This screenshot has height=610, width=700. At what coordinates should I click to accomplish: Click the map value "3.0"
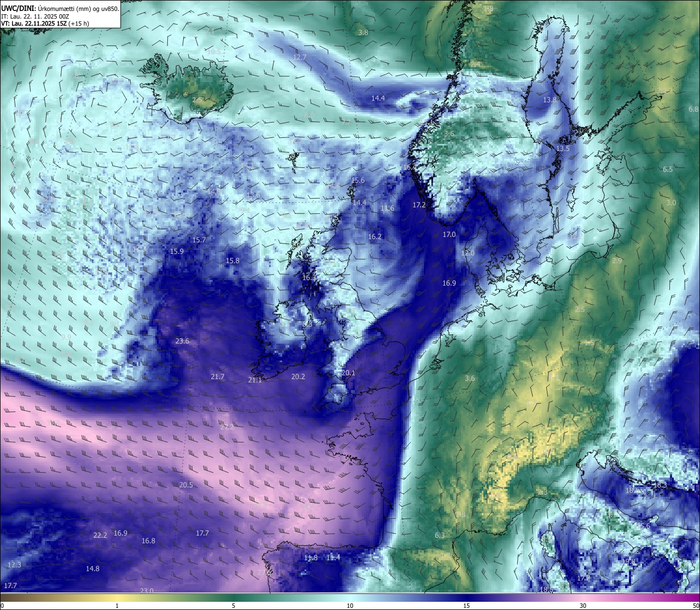click(x=671, y=202)
